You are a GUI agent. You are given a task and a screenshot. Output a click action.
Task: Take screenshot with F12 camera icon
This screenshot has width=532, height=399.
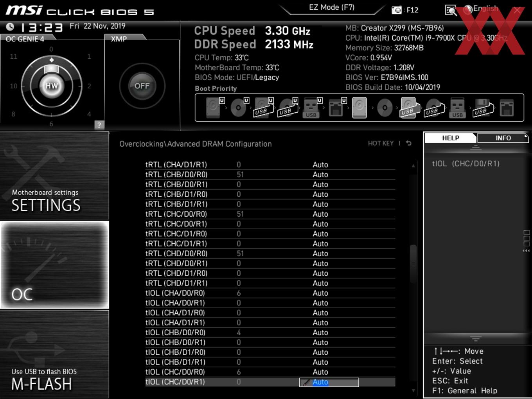tap(397, 10)
